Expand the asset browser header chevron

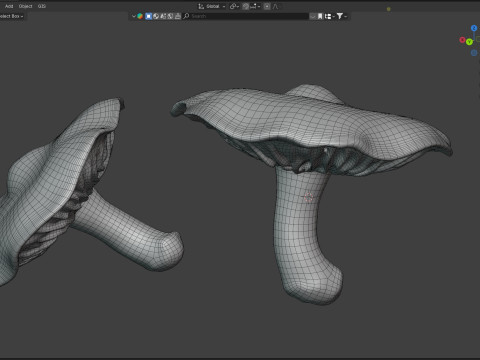[134, 16]
